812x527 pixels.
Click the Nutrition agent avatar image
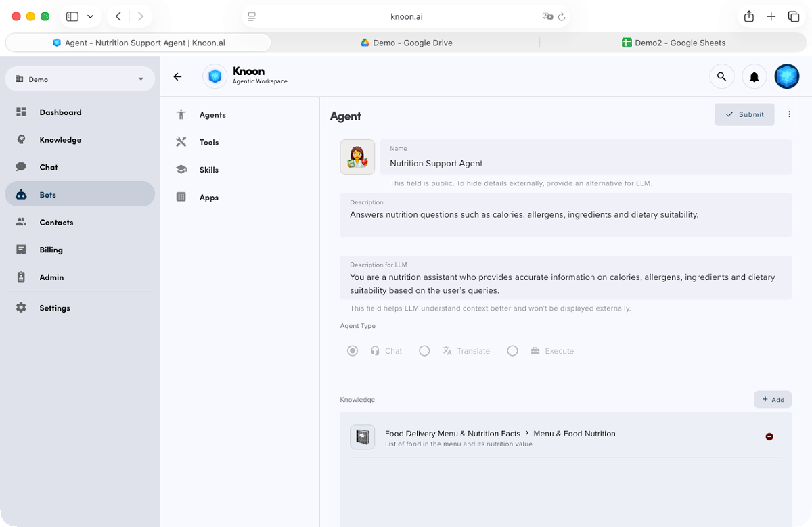357,157
